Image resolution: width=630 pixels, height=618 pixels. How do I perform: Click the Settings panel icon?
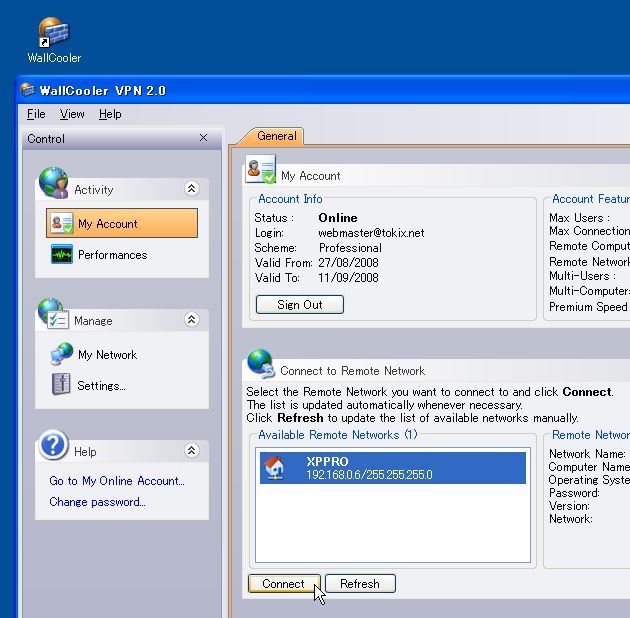pyautogui.click(x=61, y=384)
